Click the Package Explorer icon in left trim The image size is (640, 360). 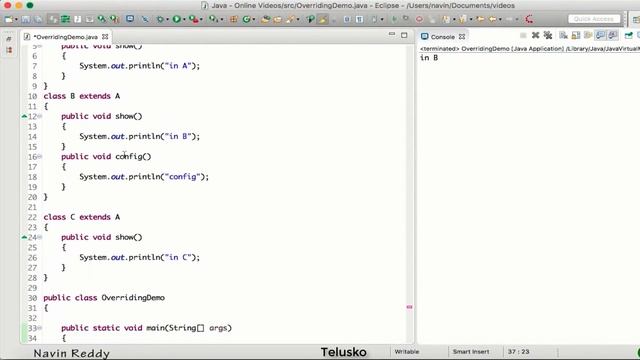pos(9,50)
